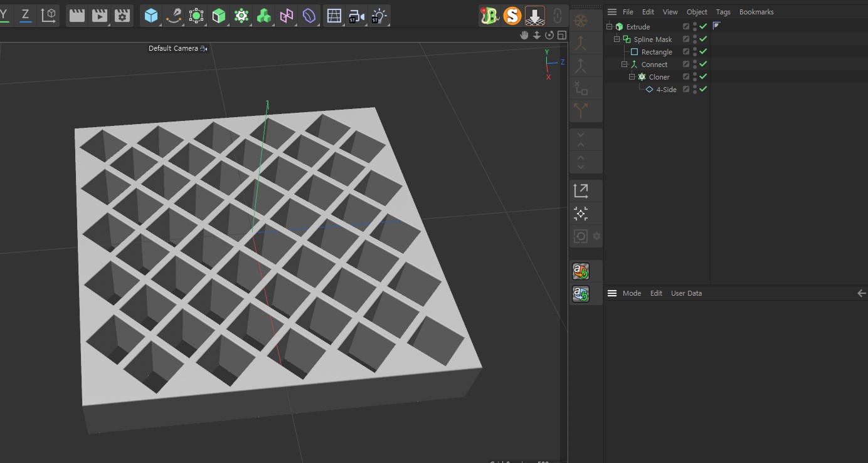
Task: Collapse the Extrude object hierarchy
Action: coord(609,27)
